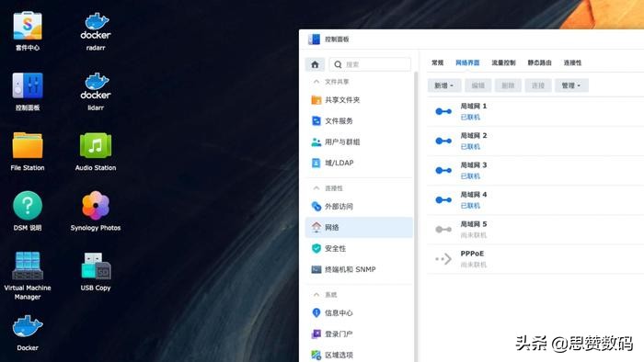
Task: Open Virtual Machine Manager desktop icon
Action: (x=27, y=276)
